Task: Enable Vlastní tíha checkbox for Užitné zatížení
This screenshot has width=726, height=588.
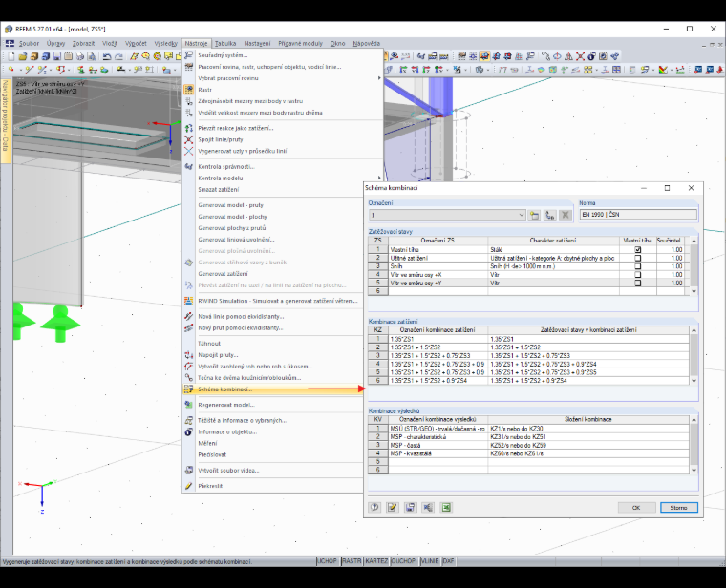Action: click(637, 258)
